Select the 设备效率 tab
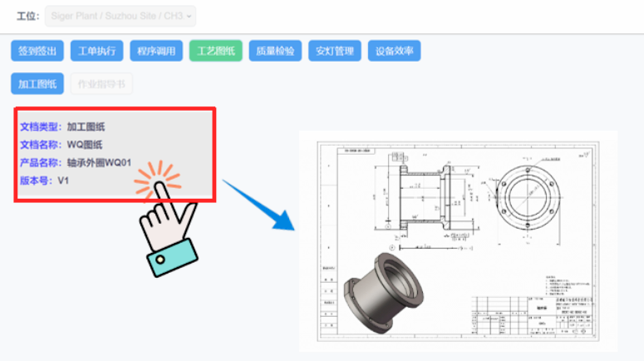 (x=393, y=51)
